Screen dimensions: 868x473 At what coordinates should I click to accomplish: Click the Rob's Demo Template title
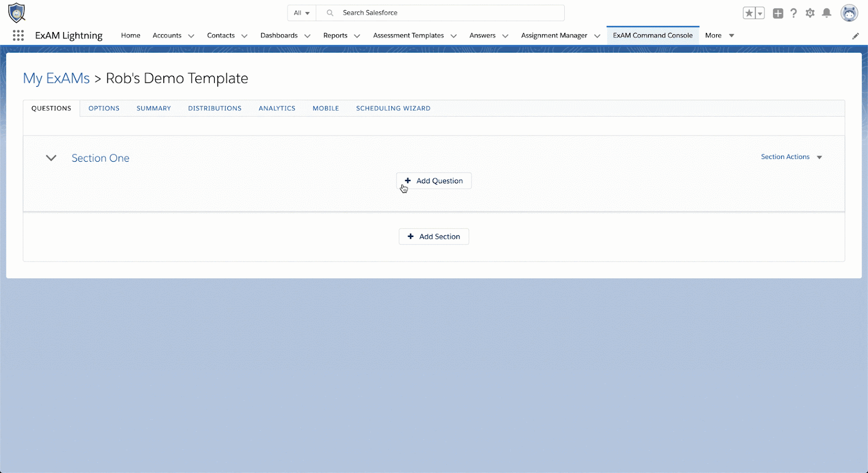pyautogui.click(x=177, y=79)
